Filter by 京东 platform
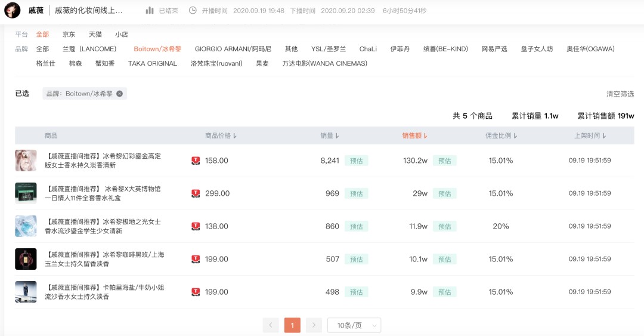The height and width of the screenshot is (336, 644). coord(69,35)
